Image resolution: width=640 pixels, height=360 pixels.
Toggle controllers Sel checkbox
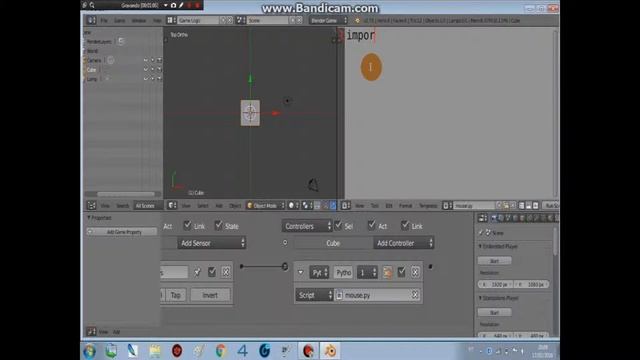click(338, 225)
